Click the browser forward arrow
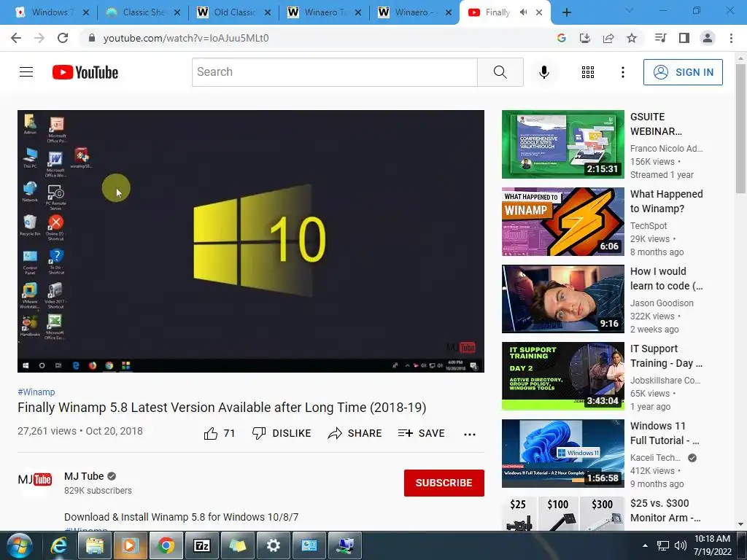This screenshot has height=560, width=747. click(x=39, y=38)
